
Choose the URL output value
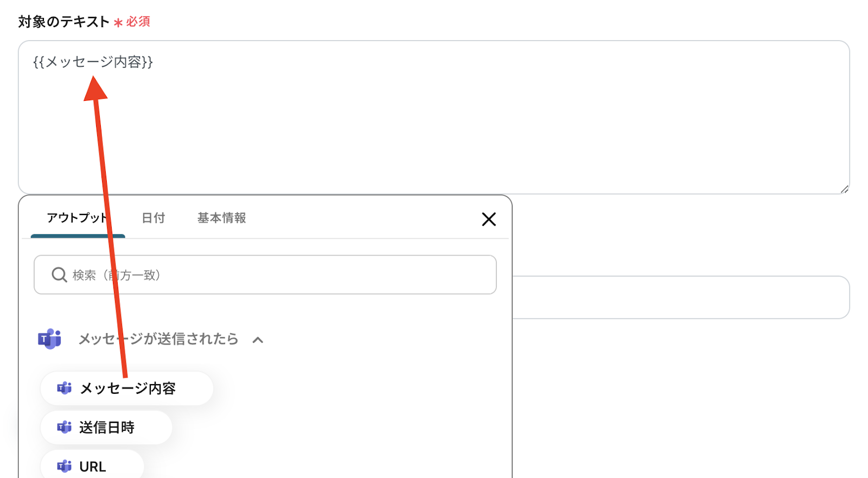[x=93, y=466]
